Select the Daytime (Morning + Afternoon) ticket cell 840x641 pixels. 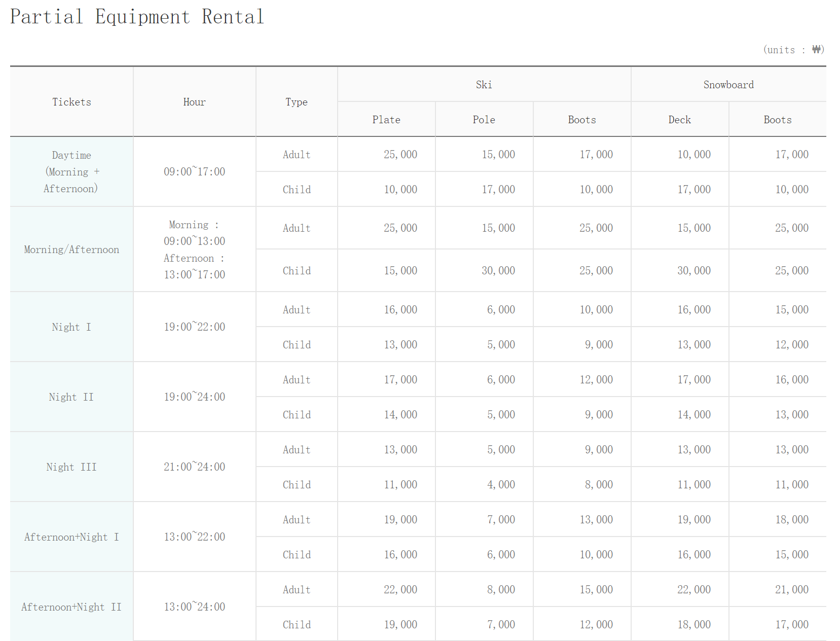[x=71, y=172]
